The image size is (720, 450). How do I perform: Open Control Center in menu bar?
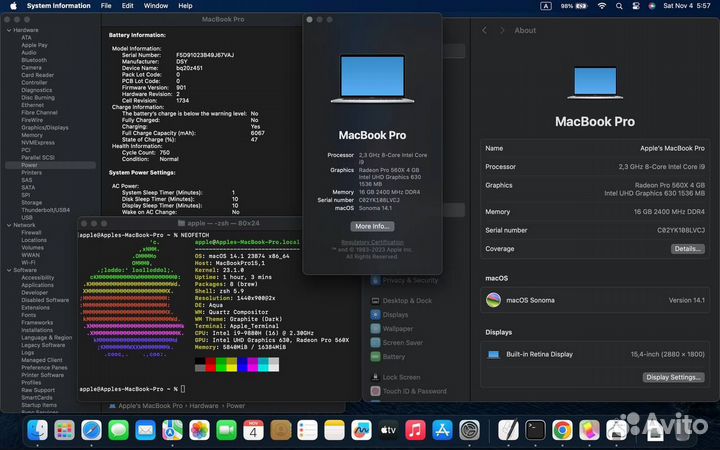[x=636, y=6]
